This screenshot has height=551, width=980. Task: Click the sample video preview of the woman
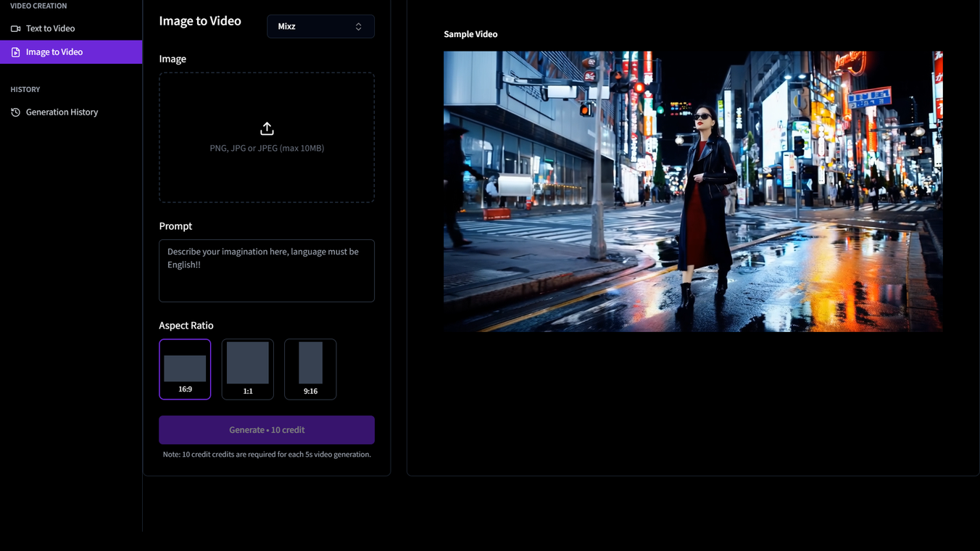click(693, 191)
